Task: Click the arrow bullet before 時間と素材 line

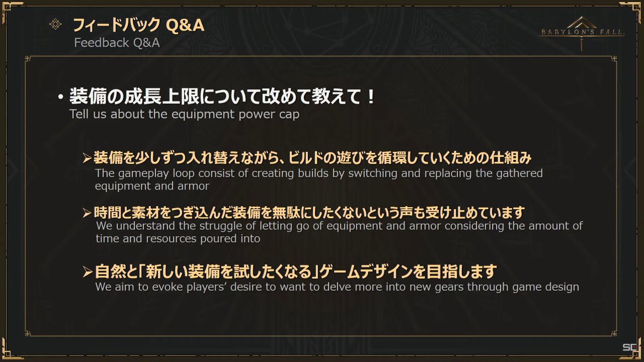Action: tap(87, 213)
